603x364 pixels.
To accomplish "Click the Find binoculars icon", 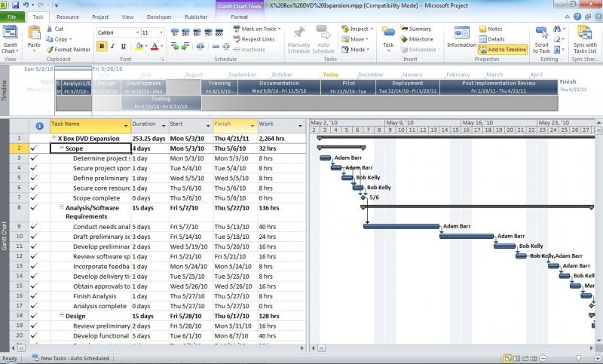I will click(x=557, y=29).
